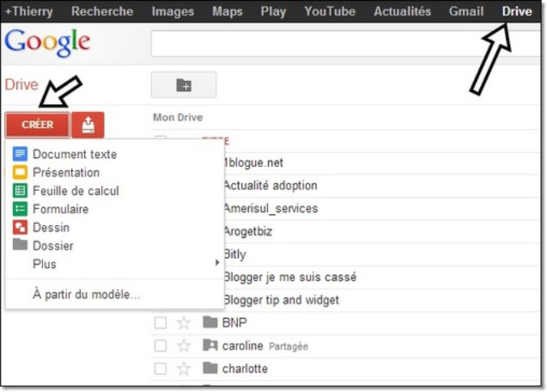Screen dimensions: 547x392
Task: Star the charlotte folder
Action: pos(183,369)
